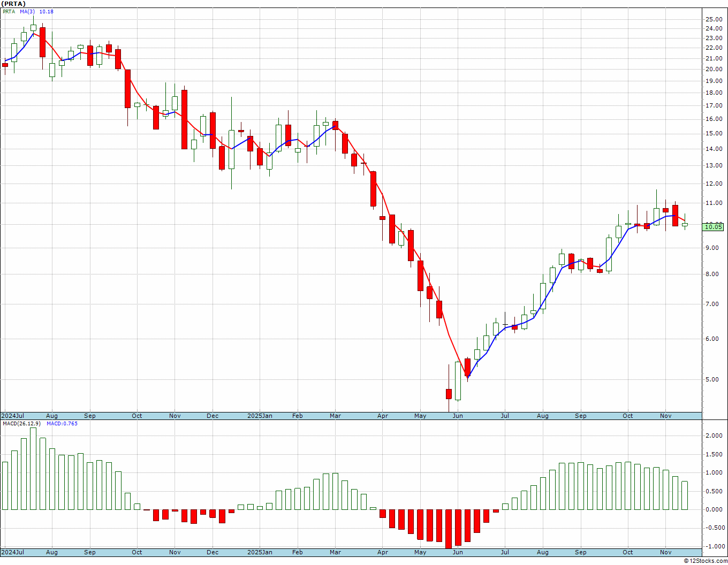Viewport: 728px width, 565px height.
Task: Click May on the price chart time axis
Action: [421, 416]
